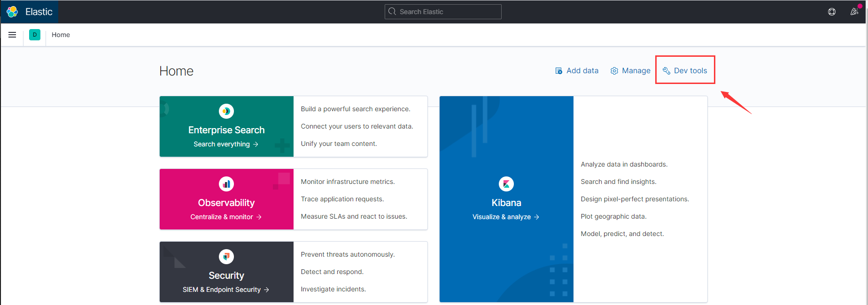Click 'Monitor infrastructure metrics.' text
Screen dimensions: 868x305
(x=348, y=182)
